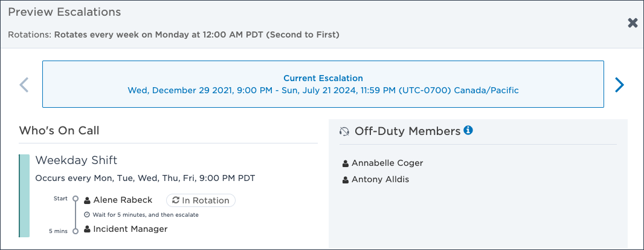Image resolution: width=644 pixels, height=250 pixels.
Task: Click the Off-Duty headset icon
Action: 344,132
